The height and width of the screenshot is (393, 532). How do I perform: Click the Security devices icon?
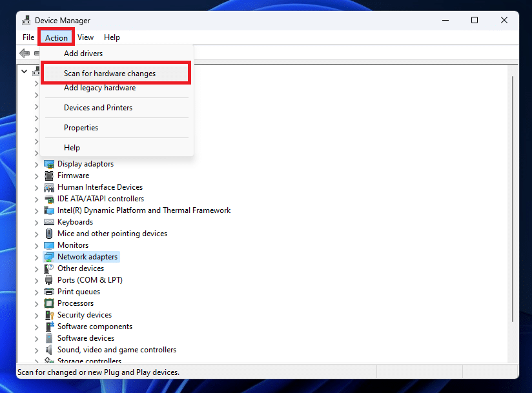49,314
